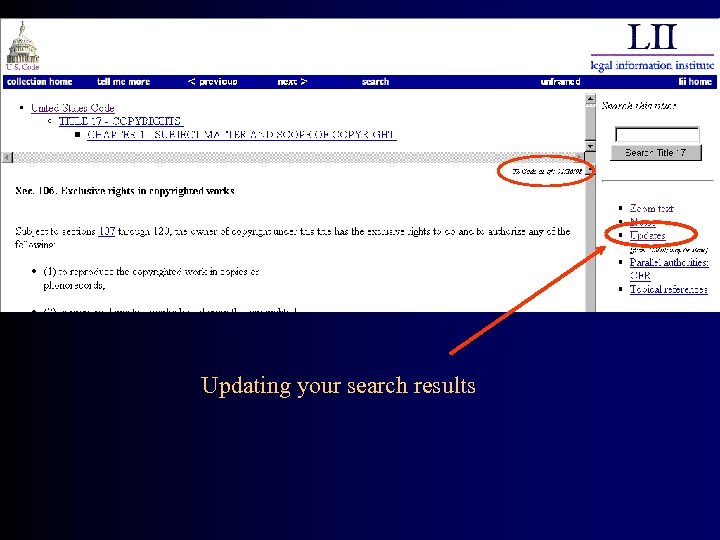Go to the next section
The width and height of the screenshot is (720, 540).
click(292, 82)
